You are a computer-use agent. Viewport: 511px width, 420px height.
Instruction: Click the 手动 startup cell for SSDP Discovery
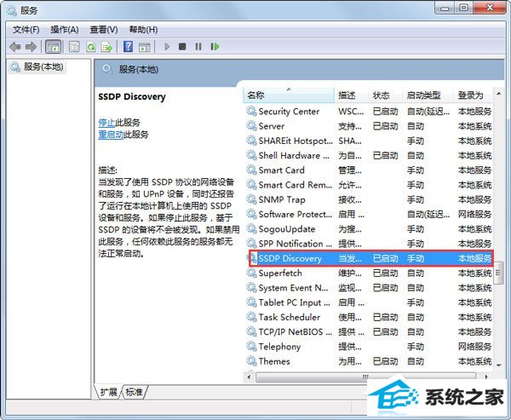(416, 258)
